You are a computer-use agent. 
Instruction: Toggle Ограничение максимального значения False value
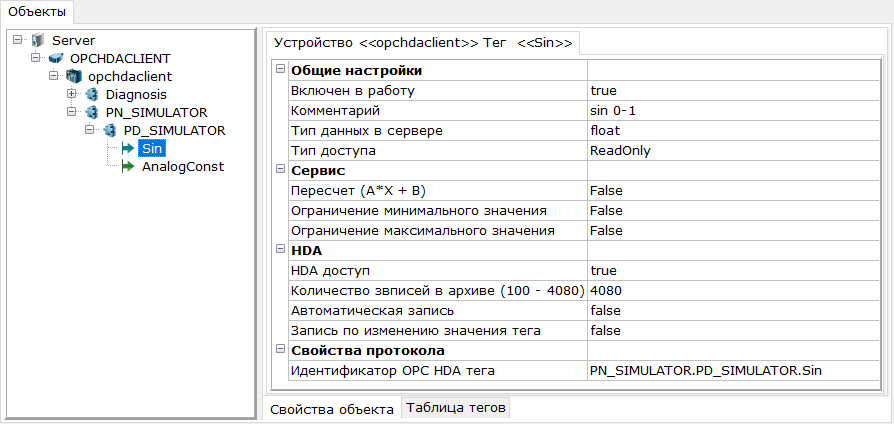click(x=733, y=230)
